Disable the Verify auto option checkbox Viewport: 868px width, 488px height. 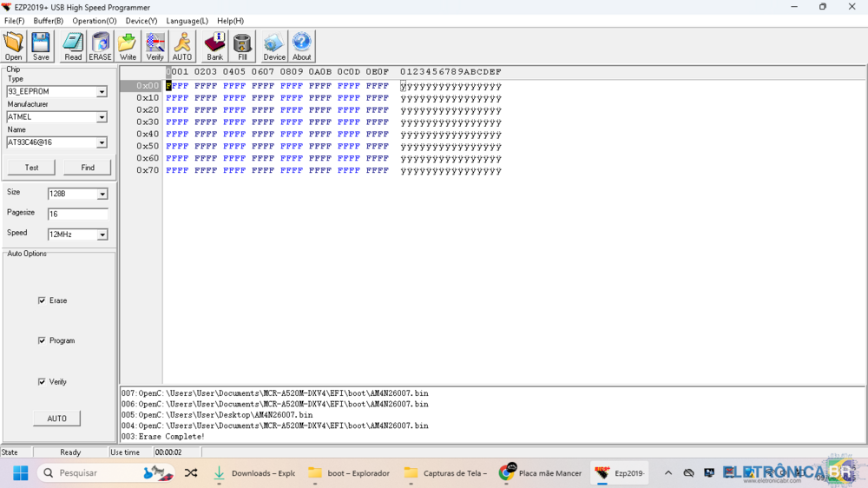tap(42, 382)
